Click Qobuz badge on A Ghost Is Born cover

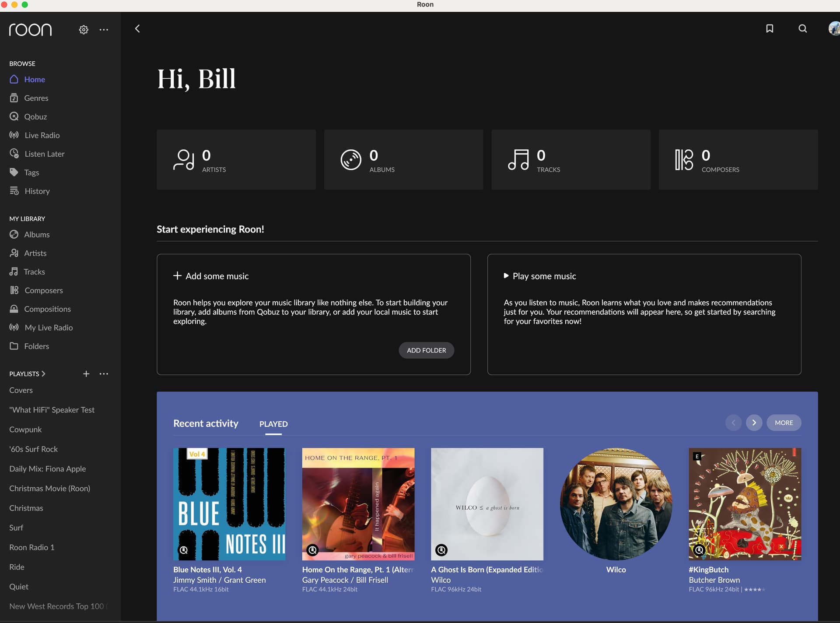click(x=441, y=550)
